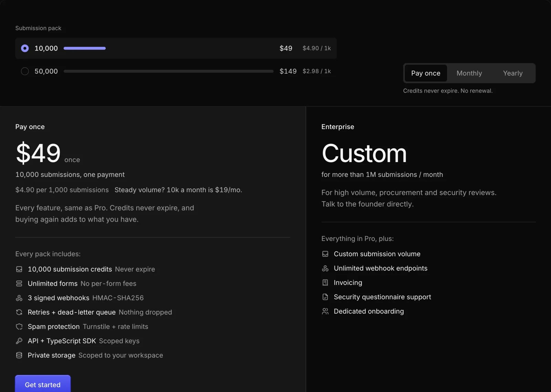The height and width of the screenshot is (392, 551).
Task: Click '10,000 submissions, one payment' text
Action: (70, 174)
